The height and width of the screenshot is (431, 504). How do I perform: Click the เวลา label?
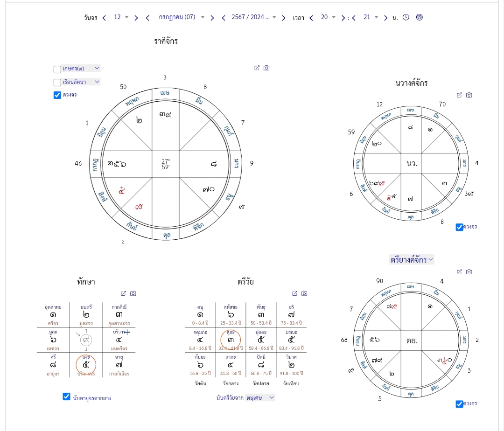(298, 18)
